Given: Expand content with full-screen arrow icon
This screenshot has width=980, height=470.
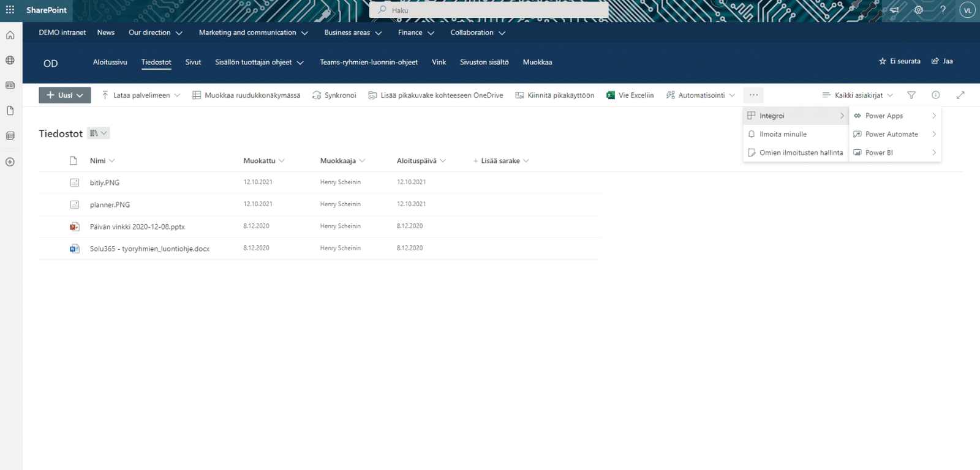Looking at the screenshot, I should click(960, 95).
